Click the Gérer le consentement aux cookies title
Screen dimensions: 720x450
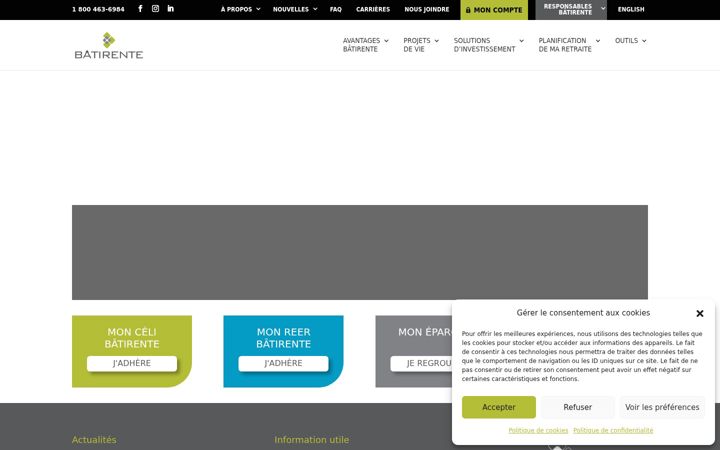pos(583,313)
